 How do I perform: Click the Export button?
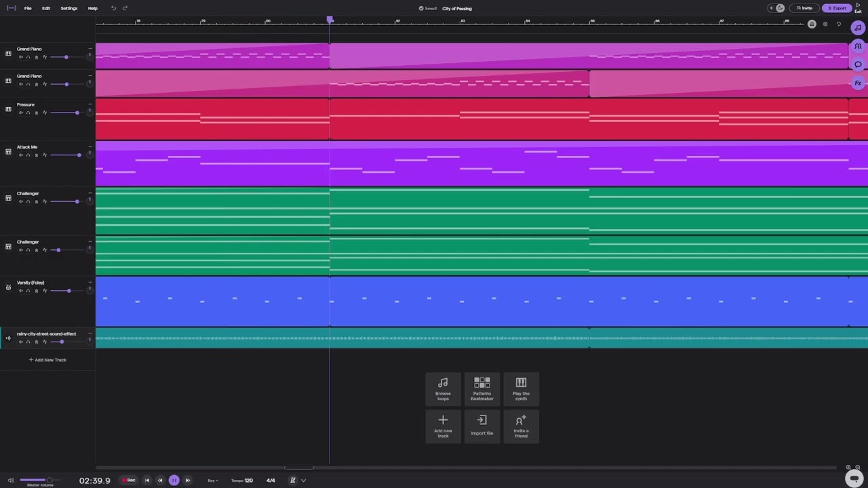click(x=837, y=8)
